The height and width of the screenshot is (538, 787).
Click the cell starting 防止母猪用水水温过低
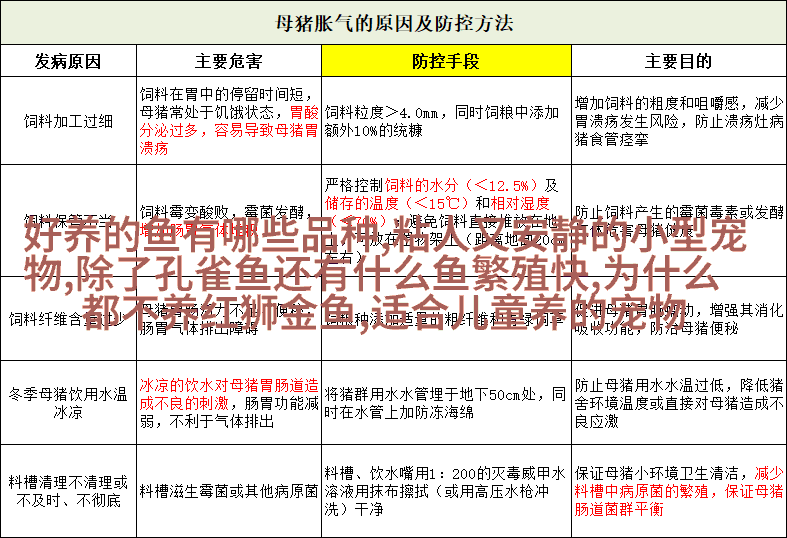(679, 402)
